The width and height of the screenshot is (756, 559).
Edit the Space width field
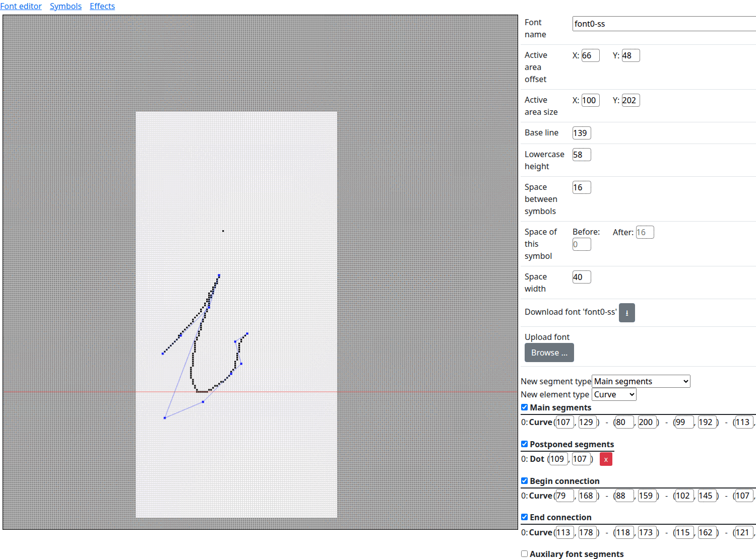(x=582, y=277)
